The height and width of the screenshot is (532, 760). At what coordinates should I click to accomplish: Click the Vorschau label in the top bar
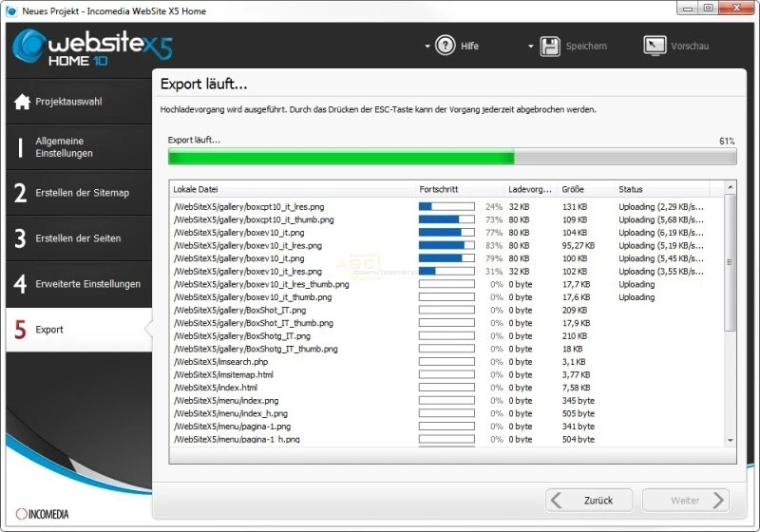[690, 46]
